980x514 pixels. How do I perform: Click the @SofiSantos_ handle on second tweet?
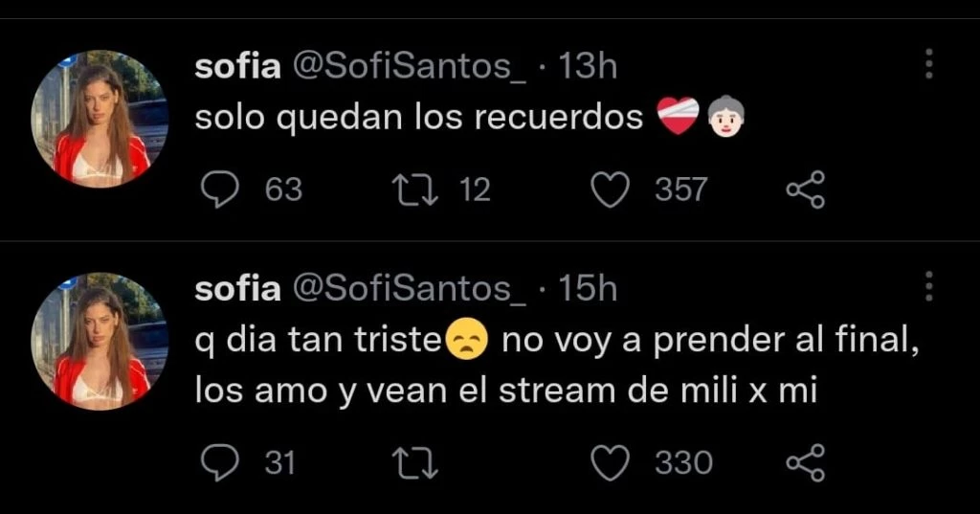[408, 290]
